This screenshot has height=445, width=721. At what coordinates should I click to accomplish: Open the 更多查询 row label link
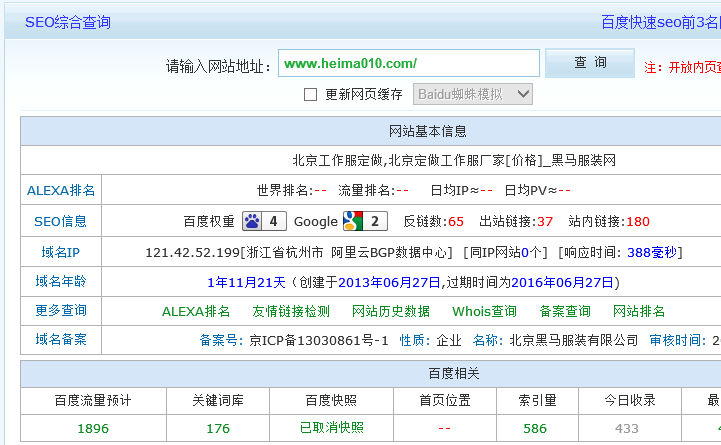pyautogui.click(x=61, y=310)
